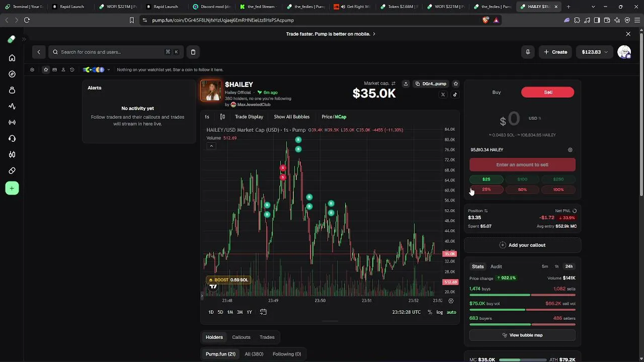Go back using the left arrow button
This screenshot has height=362, width=644.
[39, 52]
